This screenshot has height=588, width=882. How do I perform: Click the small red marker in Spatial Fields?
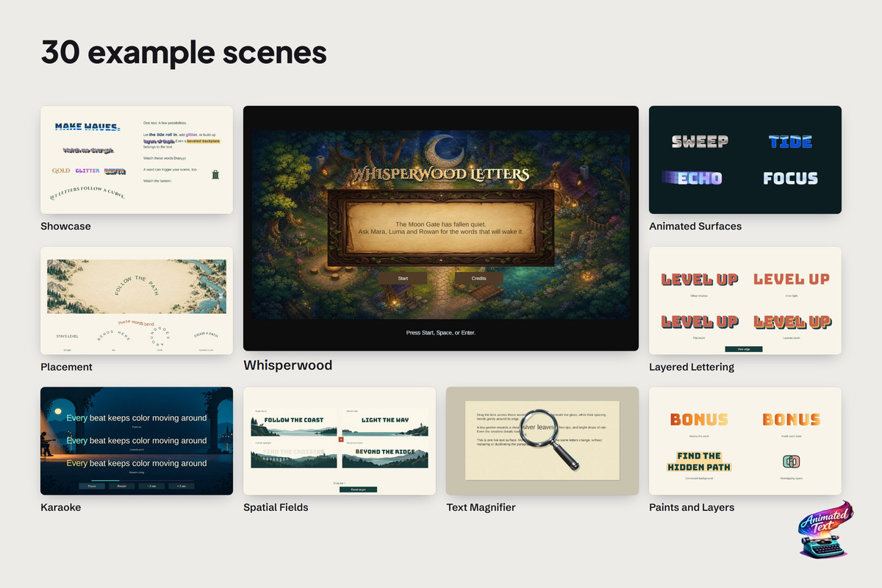(340, 439)
